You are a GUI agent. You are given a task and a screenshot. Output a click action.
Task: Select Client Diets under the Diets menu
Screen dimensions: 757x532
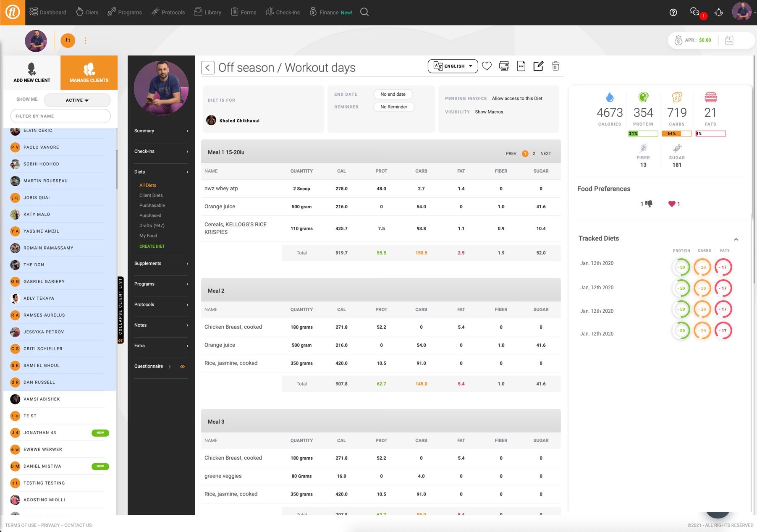(150, 195)
